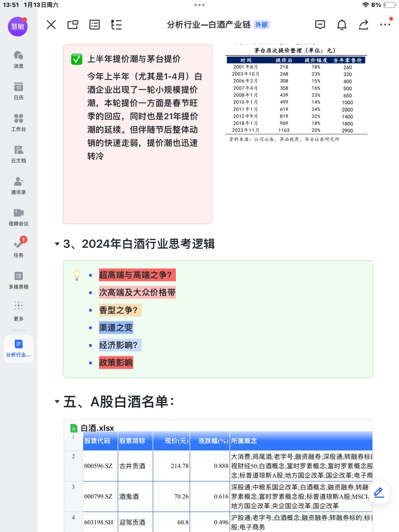Open the page layout list icon

tap(95, 25)
